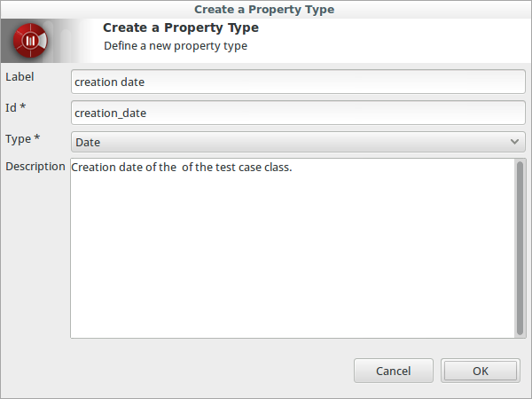Click the Description area vertical scrollbar
532x399 pixels.
point(520,246)
